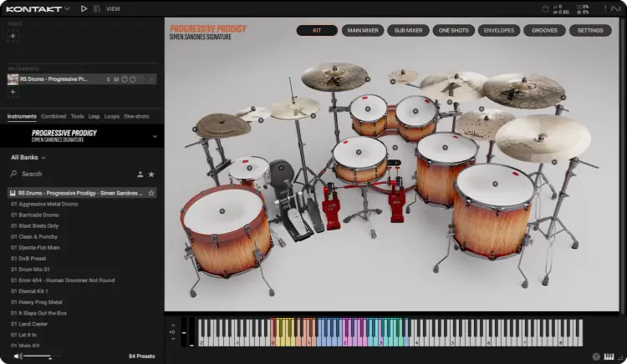Add a new instrument slot below RS Drums
627x364 pixels.
13,93
